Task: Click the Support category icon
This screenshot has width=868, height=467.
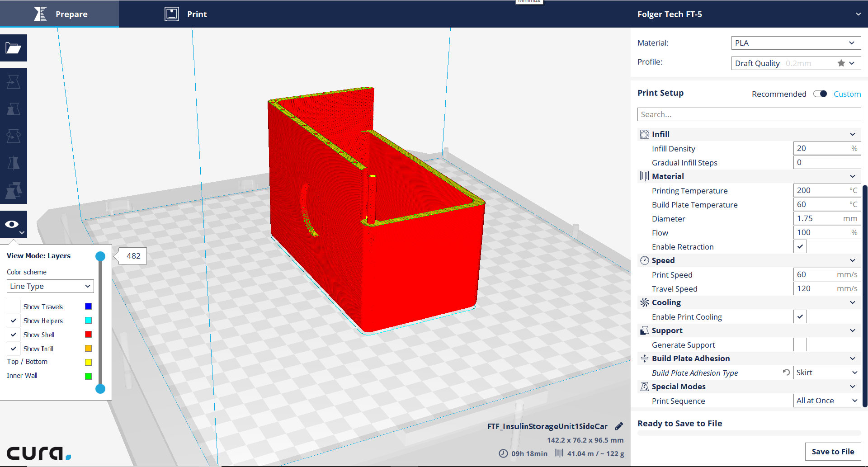Action: point(644,330)
